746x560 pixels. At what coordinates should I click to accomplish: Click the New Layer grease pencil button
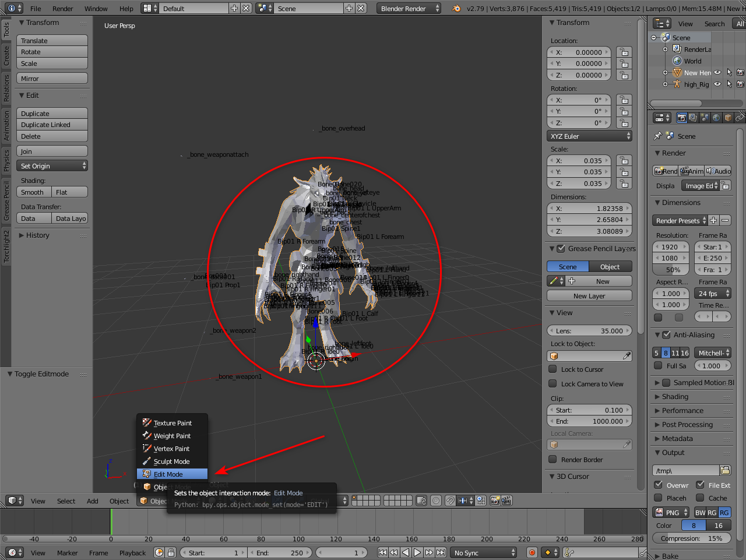click(x=589, y=296)
